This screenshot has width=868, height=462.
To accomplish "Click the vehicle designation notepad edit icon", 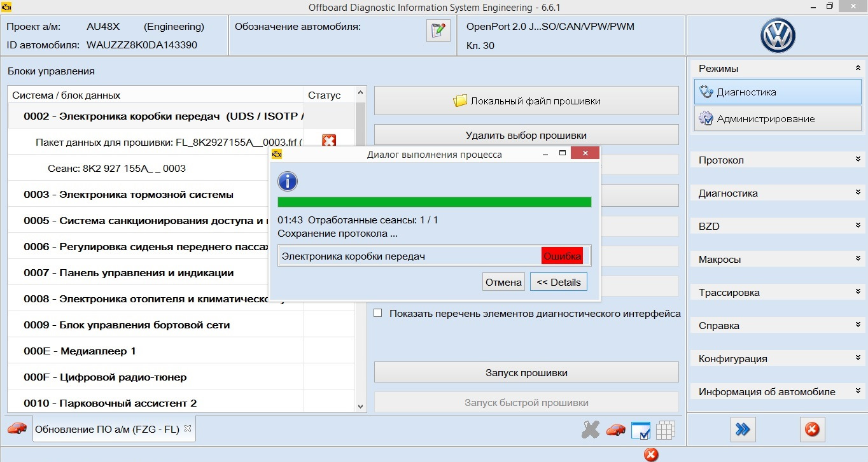I will (438, 31).
